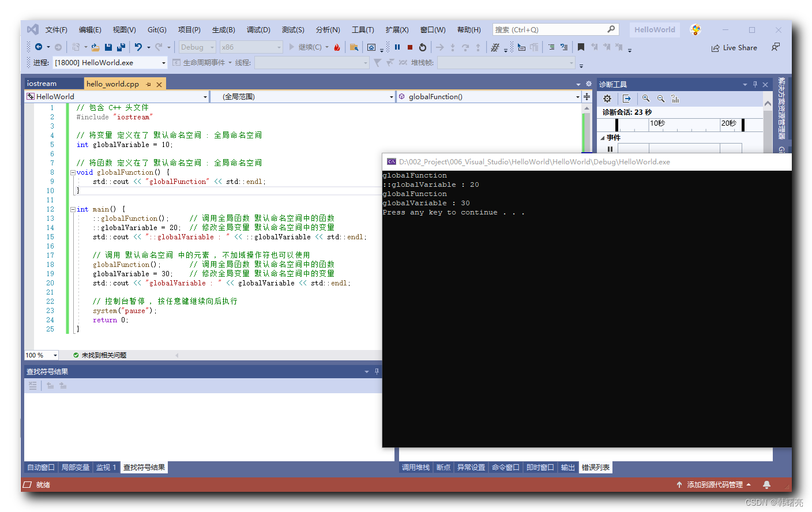The height and width of the screenshot is (512, 812).
Task: Click the open file folder icon
Action: (x=96, y=47)
